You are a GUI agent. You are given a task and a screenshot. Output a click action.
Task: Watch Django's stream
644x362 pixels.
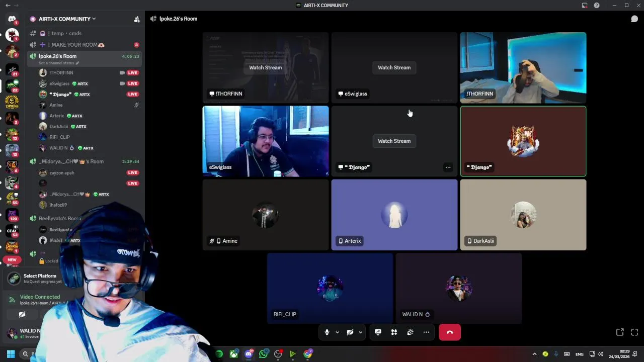coord(394,141)
